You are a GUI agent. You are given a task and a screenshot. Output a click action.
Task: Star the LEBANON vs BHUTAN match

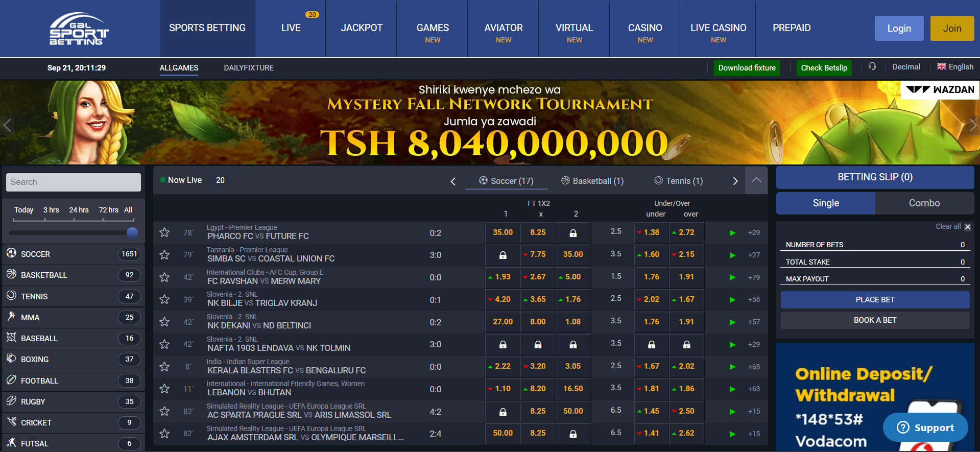click(x=164, y=389)
